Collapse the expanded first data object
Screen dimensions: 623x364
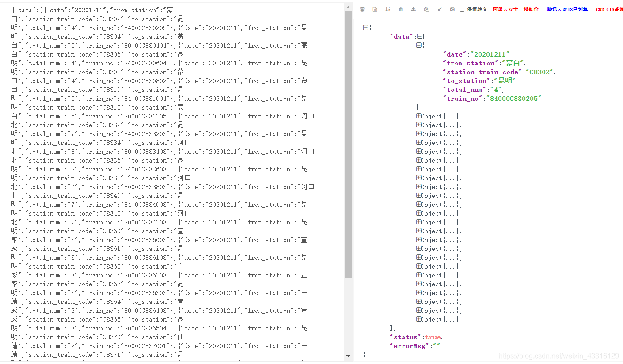click(x=418, y=45)
